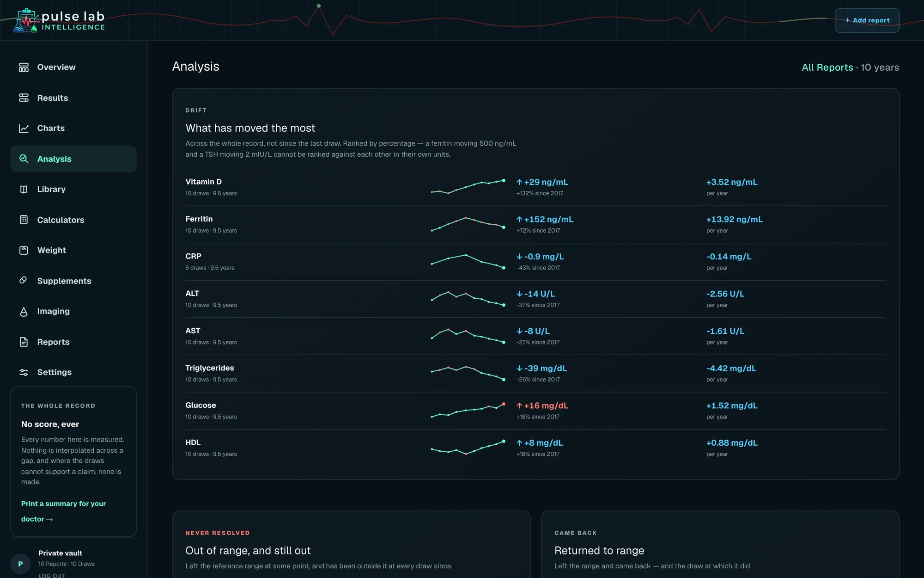Open Calculators menu item
Screen dimensions: 924x578
[73, 220]
